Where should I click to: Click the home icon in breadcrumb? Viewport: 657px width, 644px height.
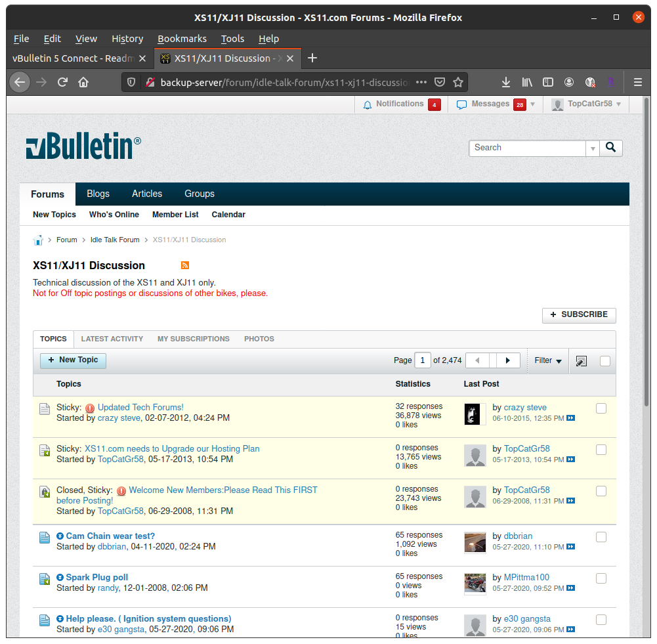tap(38, 240)
